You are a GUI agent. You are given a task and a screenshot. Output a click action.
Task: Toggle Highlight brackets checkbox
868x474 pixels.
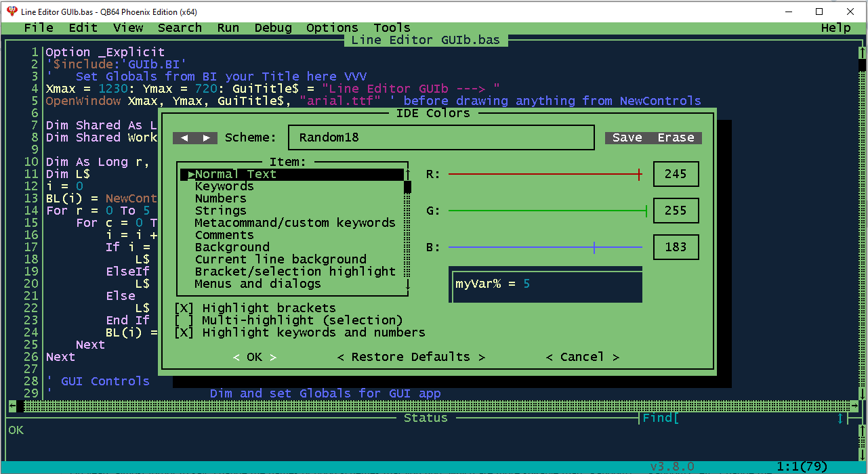[x=184, y=308]
